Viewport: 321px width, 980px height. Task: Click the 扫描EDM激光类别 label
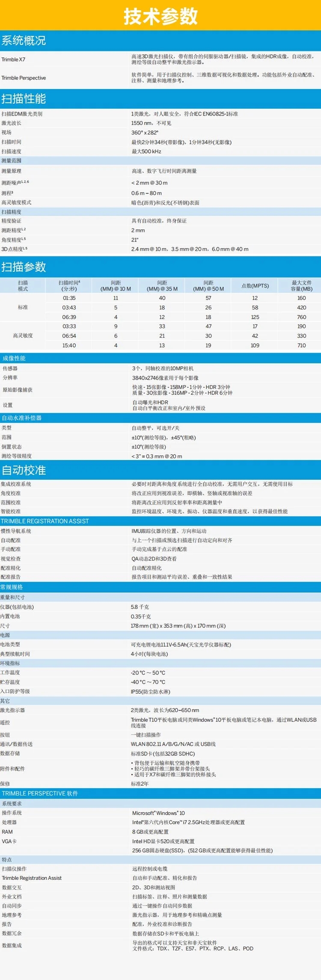coord(22,114)
